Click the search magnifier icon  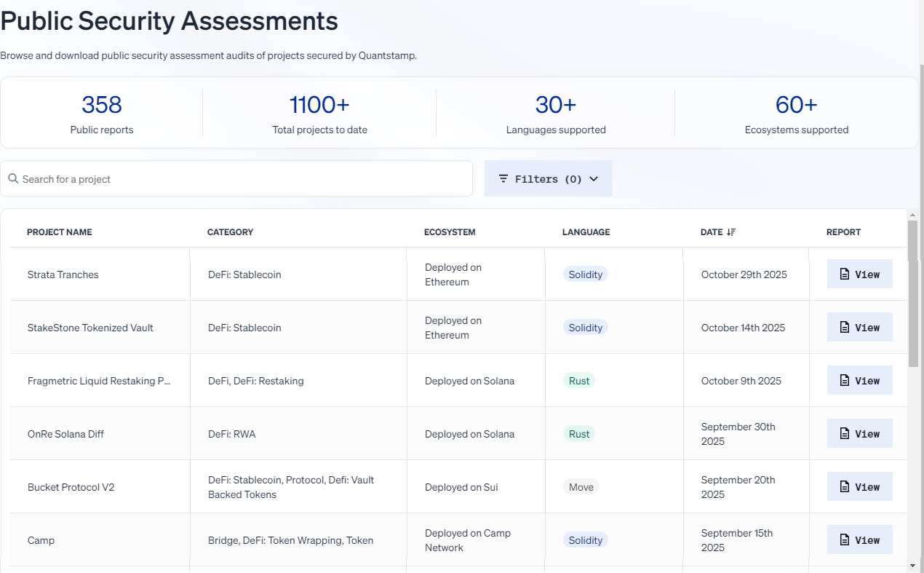point(13,178)
